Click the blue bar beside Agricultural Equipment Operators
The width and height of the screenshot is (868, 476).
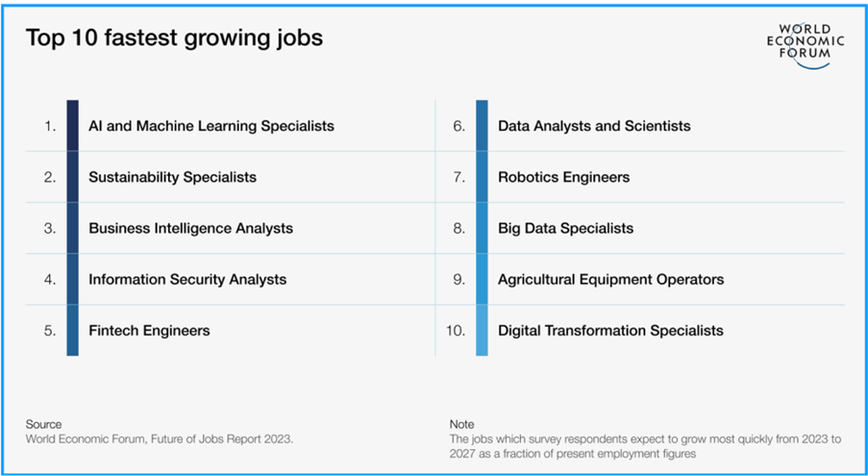click(483, 280)
